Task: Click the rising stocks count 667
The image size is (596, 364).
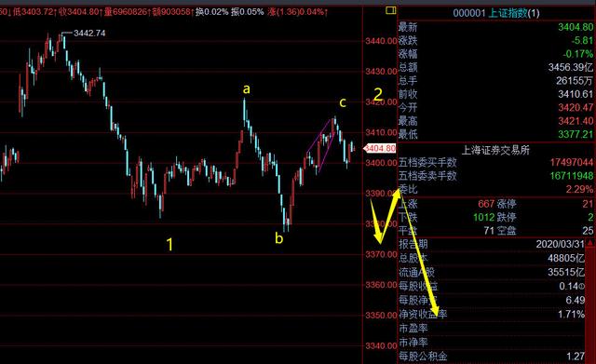Action: click(x=486, y=204)
